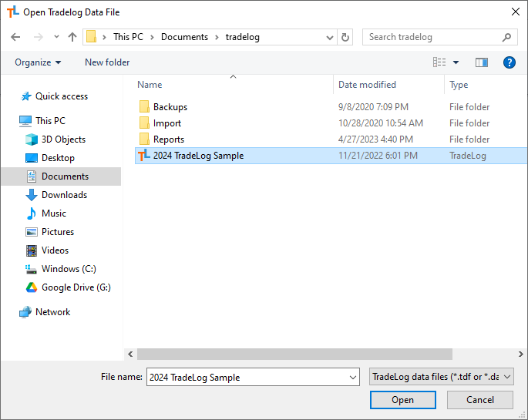528x420 pixels.
Task: Open Windows (C:) drive
Action: coord(69,269)
